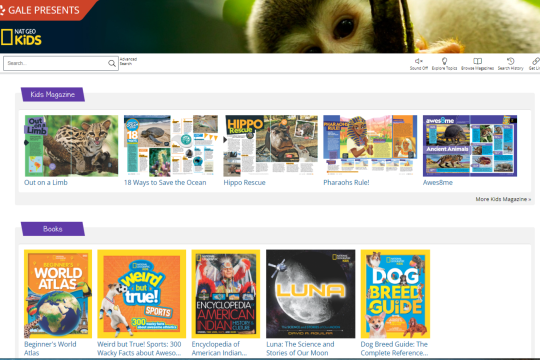This screenshot has height=360, width=540.
Task: Open Browse Magazines book icon
Action: (477, 61)
